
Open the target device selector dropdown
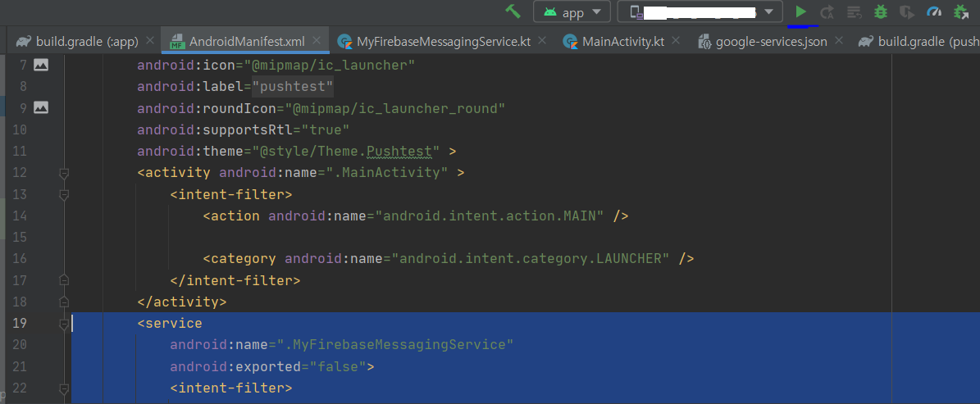click(x=700, y=11)
